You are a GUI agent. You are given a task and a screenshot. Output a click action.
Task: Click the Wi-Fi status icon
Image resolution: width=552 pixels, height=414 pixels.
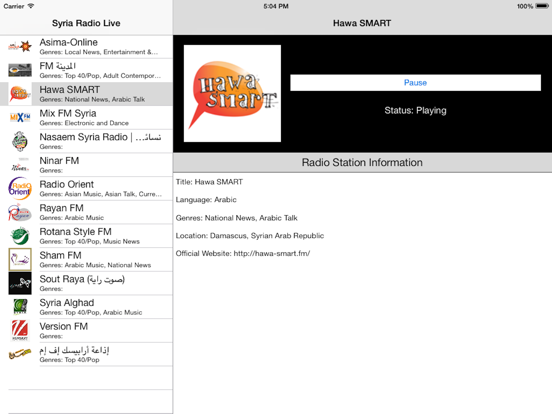[x=31, y=6]
